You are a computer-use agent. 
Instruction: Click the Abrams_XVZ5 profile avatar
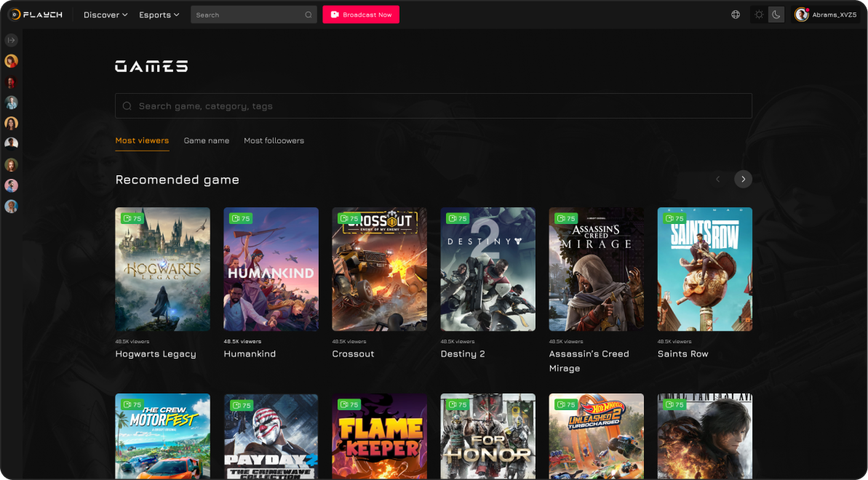802,15
